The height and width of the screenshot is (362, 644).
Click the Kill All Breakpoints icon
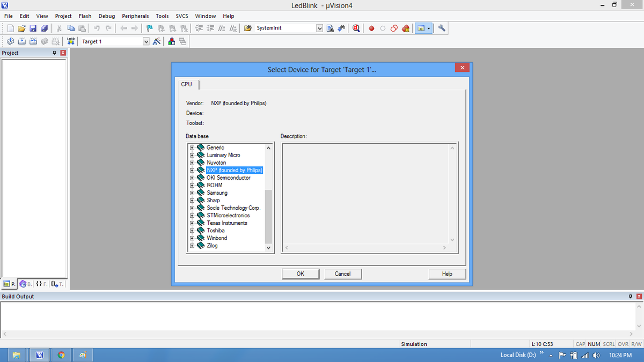click(406, 28)
